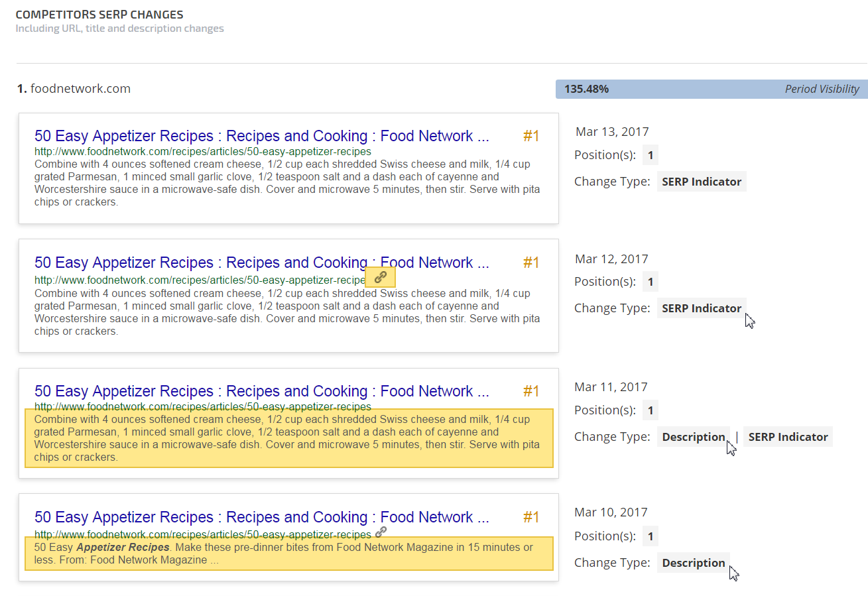
Task: Click the position badge '1' for Mar 12
Action: click(x=651, y=282)
